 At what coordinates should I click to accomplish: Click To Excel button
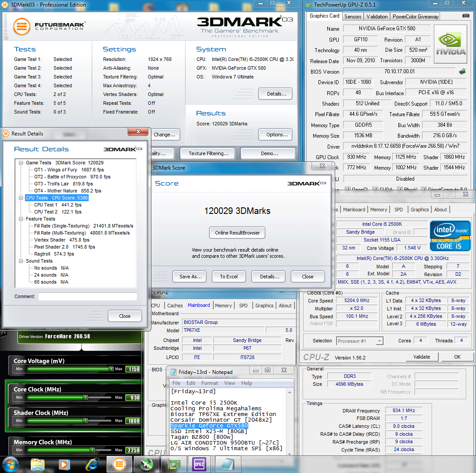[229, 277]
